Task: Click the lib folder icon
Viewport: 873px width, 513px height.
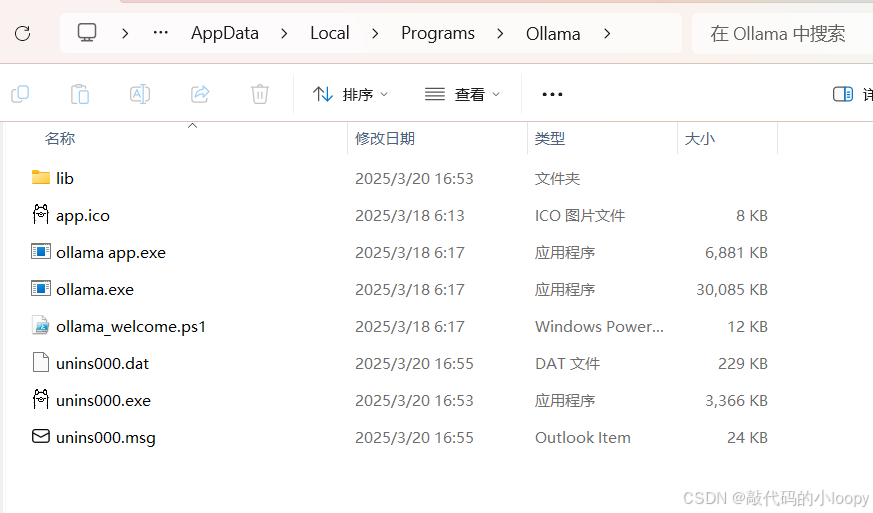Action: click(x=41, y=178)
